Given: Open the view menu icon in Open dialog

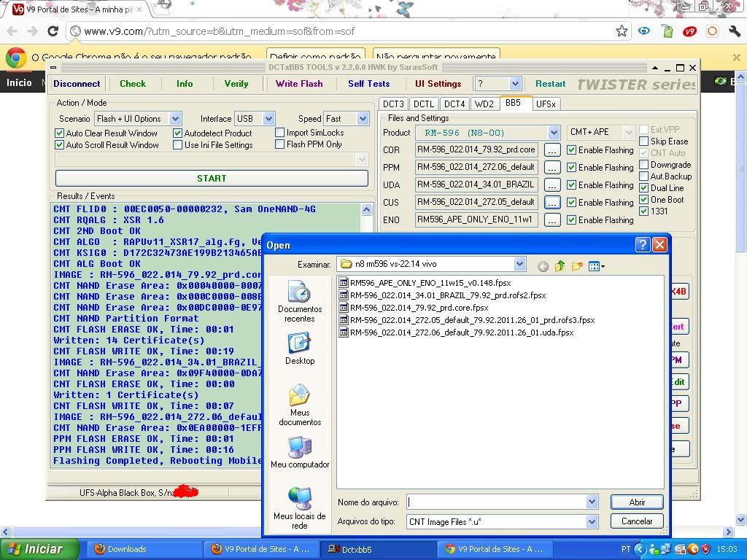Looking at the screenshot, I should [x=596, y=265].
